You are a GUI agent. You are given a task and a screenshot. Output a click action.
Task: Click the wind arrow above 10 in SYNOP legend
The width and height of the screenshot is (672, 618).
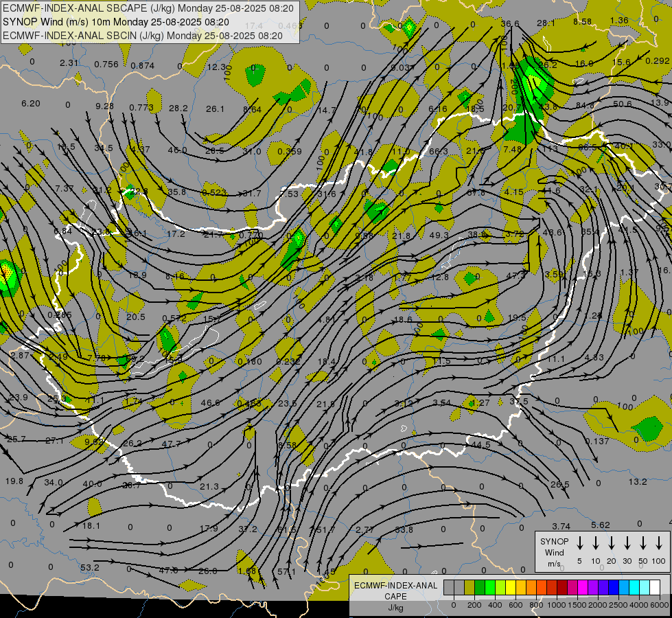(x=596, y=542)
